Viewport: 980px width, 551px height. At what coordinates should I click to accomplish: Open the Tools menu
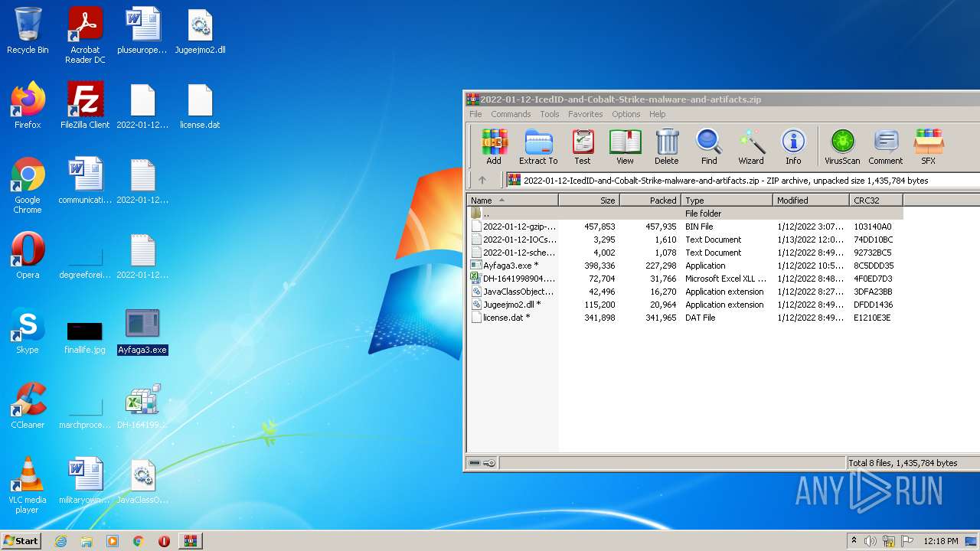tap(550, 114)
